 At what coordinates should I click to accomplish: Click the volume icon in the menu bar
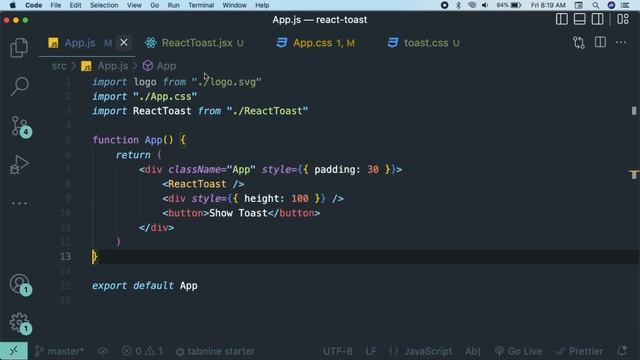tap(485, 5)
